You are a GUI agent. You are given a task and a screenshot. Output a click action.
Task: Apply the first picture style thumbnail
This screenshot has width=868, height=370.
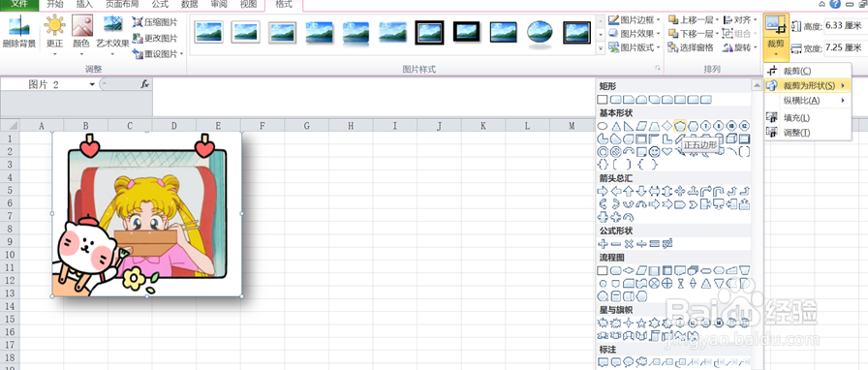[x=208, y=33]
